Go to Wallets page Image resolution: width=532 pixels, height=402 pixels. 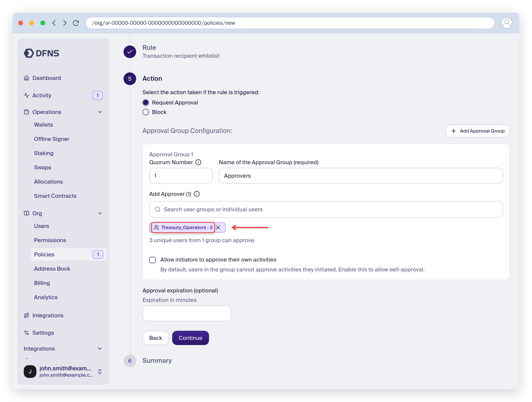pos(43,125)
